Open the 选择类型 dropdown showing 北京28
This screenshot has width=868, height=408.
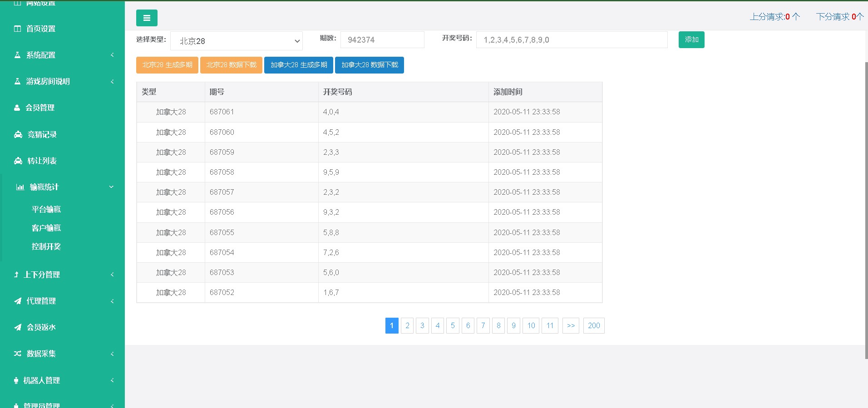pos(236,41)
